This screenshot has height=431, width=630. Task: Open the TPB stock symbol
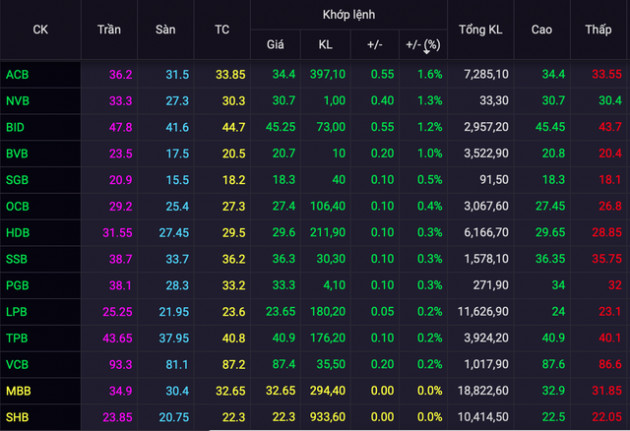pos(17,338)
